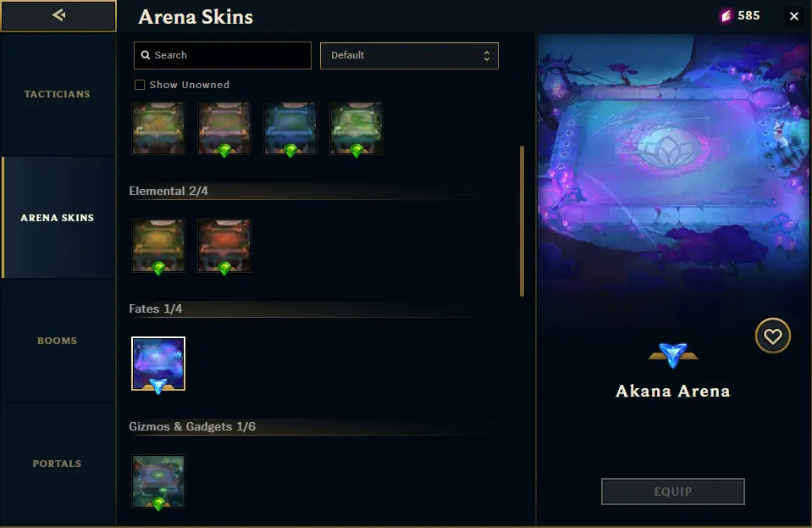Select the first default arena skin thumbnail
The width and height of the screenshot is (812, 528).
(x=158, y=128)
